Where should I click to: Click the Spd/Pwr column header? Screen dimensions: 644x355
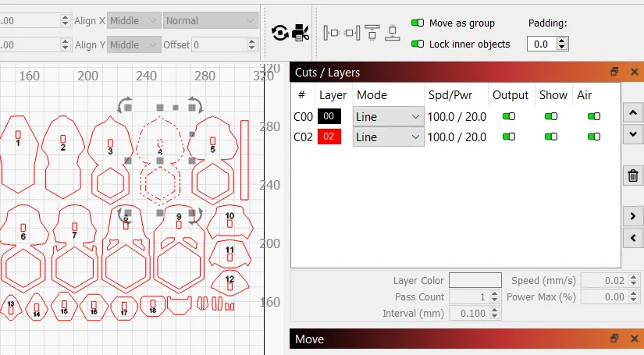tap(450, 95)
